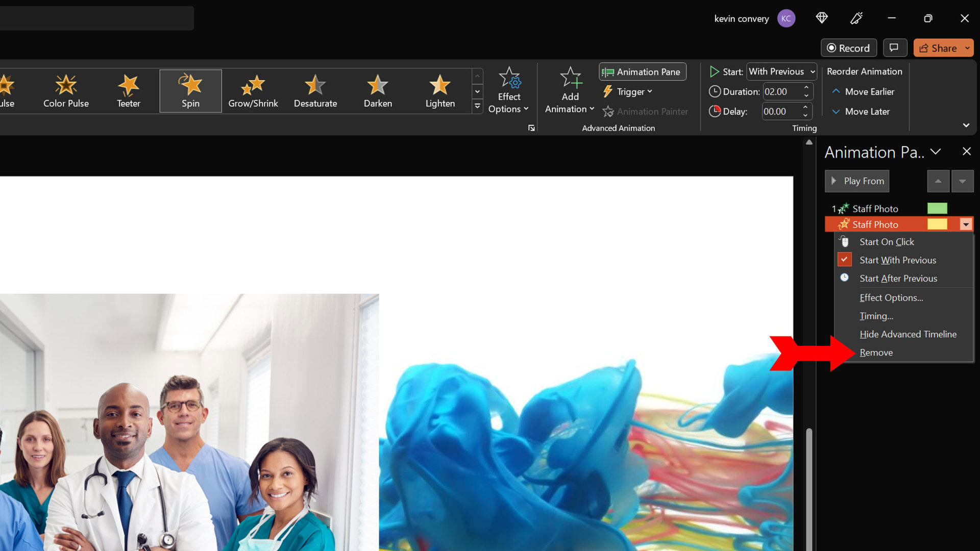This screenshot has width=980, height=551.
Task: Enable Start After Previous
Action: [898, 278]
